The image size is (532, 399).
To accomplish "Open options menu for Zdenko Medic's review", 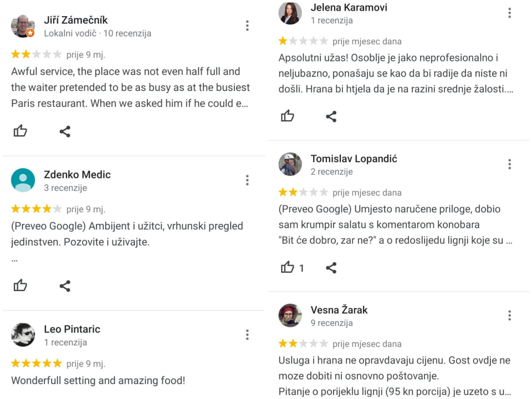I will [247, 180].
